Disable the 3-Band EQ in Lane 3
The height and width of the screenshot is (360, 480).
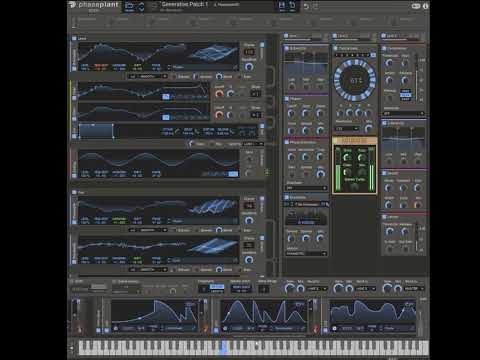(384, 123)
